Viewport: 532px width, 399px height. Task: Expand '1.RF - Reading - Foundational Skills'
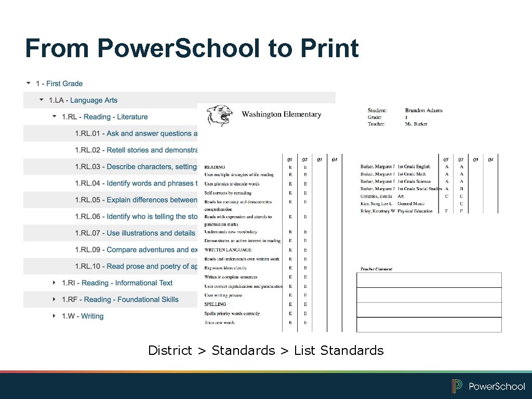click(x=54, y=299)
